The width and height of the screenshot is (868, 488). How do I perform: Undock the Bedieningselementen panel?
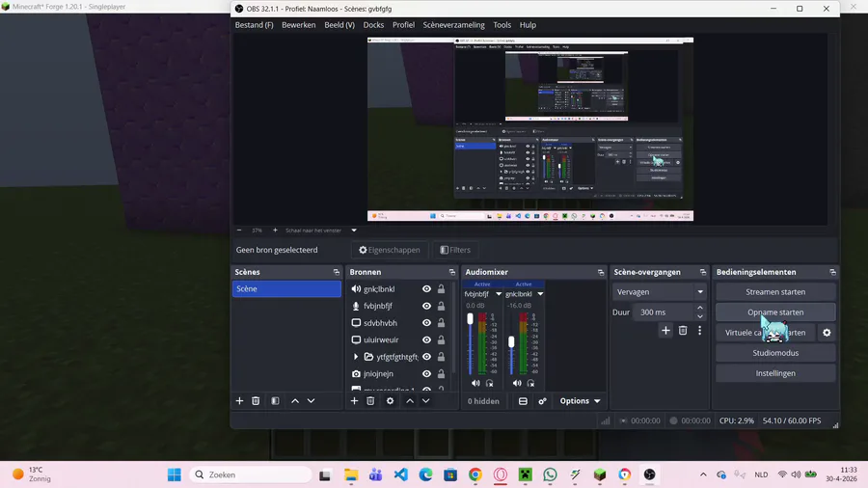pos(832,272)
